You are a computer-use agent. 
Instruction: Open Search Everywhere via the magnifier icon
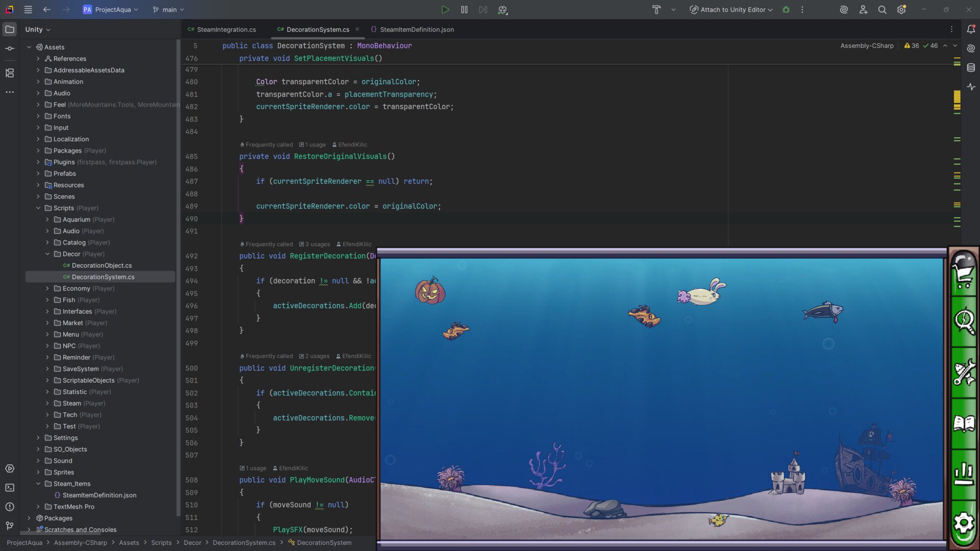882,9
